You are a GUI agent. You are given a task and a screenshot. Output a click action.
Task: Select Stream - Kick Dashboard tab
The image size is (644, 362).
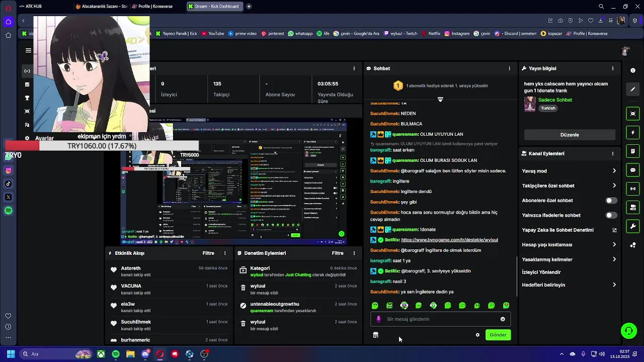214,7
